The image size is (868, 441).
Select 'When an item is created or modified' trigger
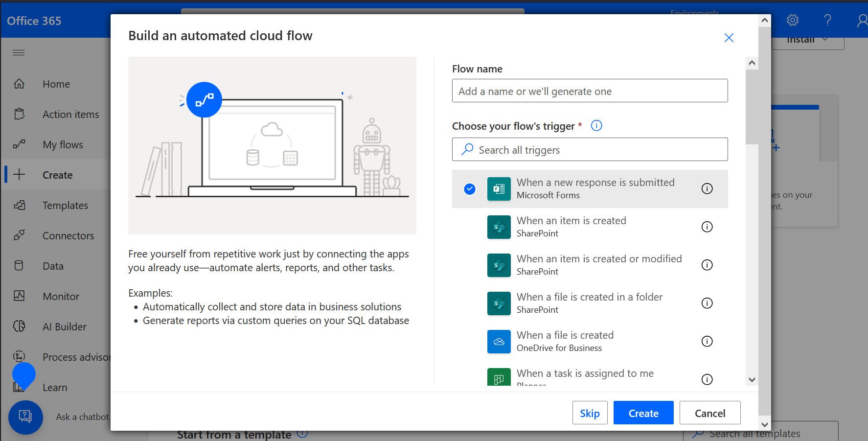tap(599, 265)
